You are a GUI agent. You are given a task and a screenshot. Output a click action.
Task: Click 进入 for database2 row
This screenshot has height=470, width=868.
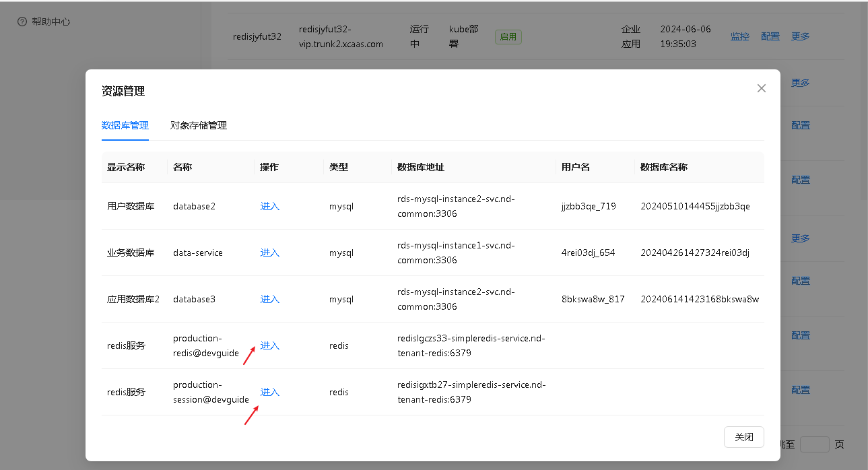pyautogui.click(x=270, y=206)
